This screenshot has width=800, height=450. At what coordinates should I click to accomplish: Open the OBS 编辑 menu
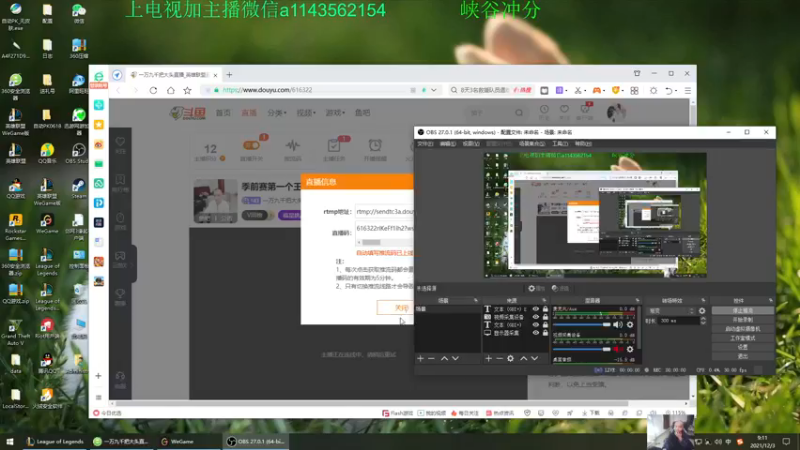[447, 144]
